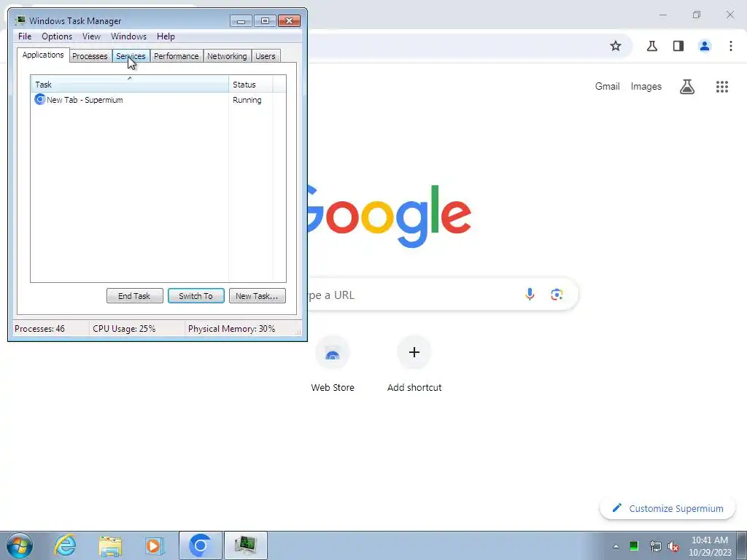
Task: Open the Services tab in Task Manager
Action: point(131,56)
